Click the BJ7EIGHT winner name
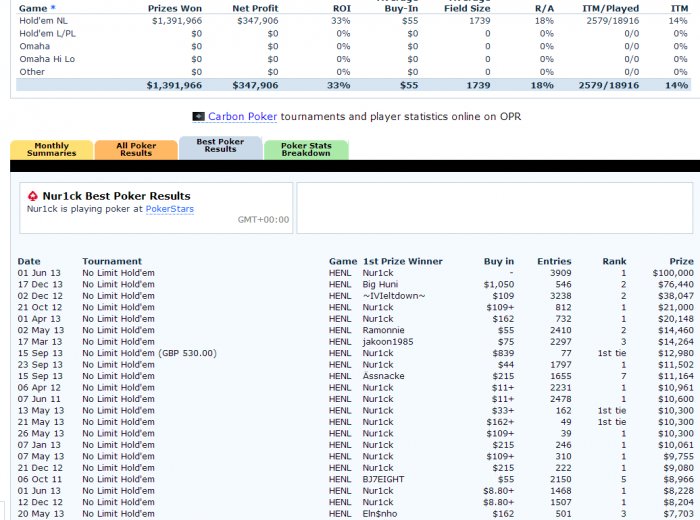Image resolution: width=700 pixels, height=520 pixels. click(383, 479)
